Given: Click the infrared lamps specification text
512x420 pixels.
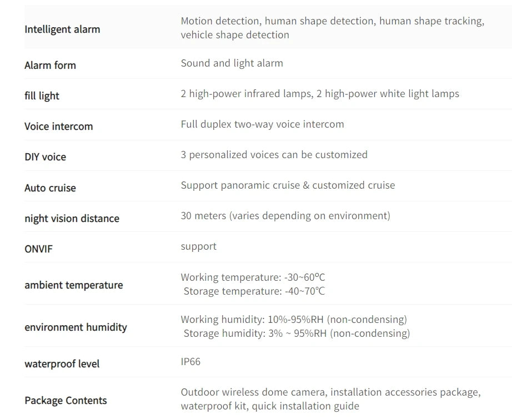Looking at the screenshot, I should (x=319, y=94).
